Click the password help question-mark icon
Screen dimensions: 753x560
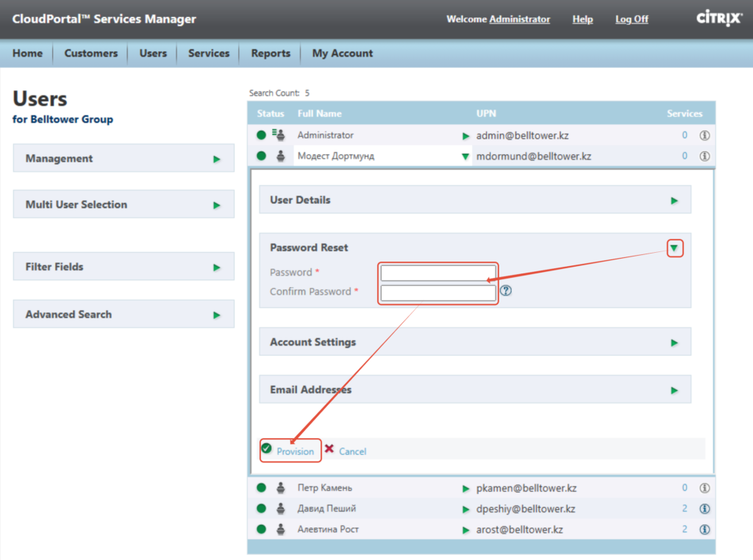506,291
